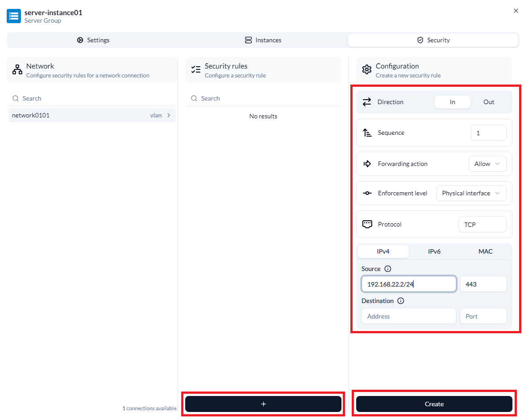Open the Instances tab

(x=263, y=40)
